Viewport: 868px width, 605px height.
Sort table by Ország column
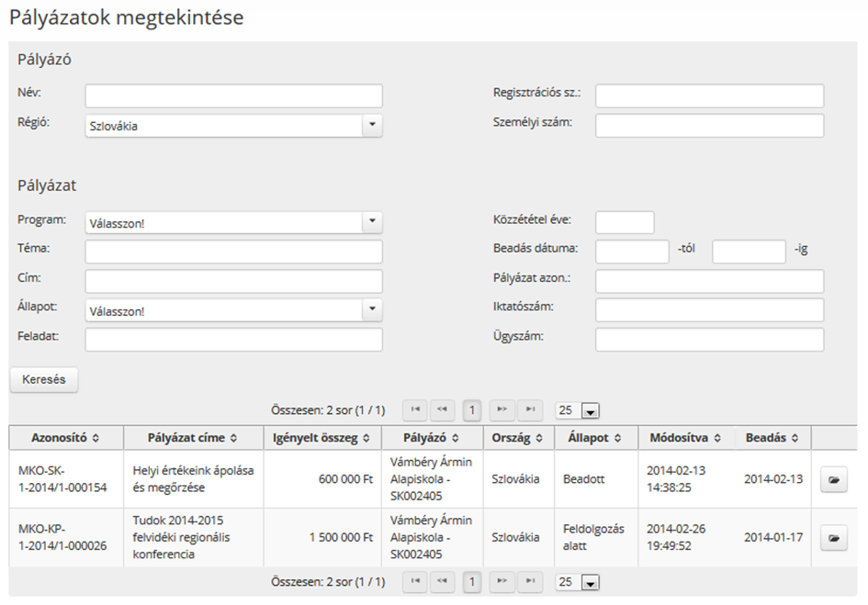(518, 438)
